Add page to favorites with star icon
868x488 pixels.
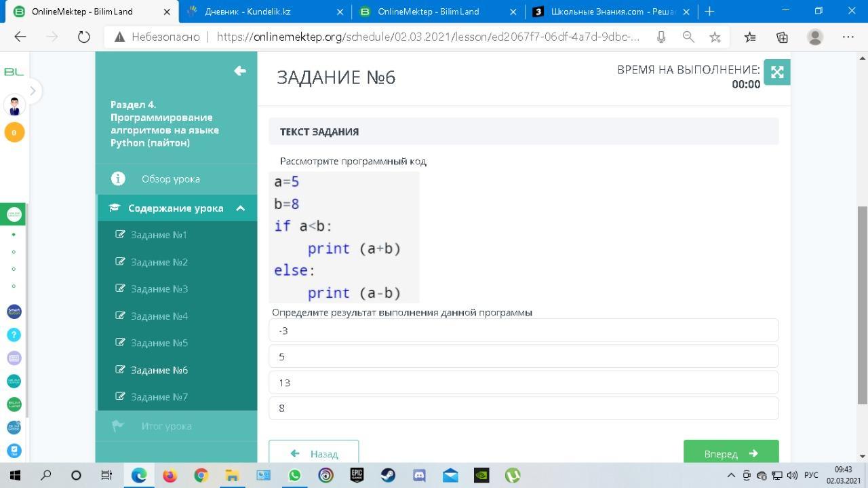715,37
